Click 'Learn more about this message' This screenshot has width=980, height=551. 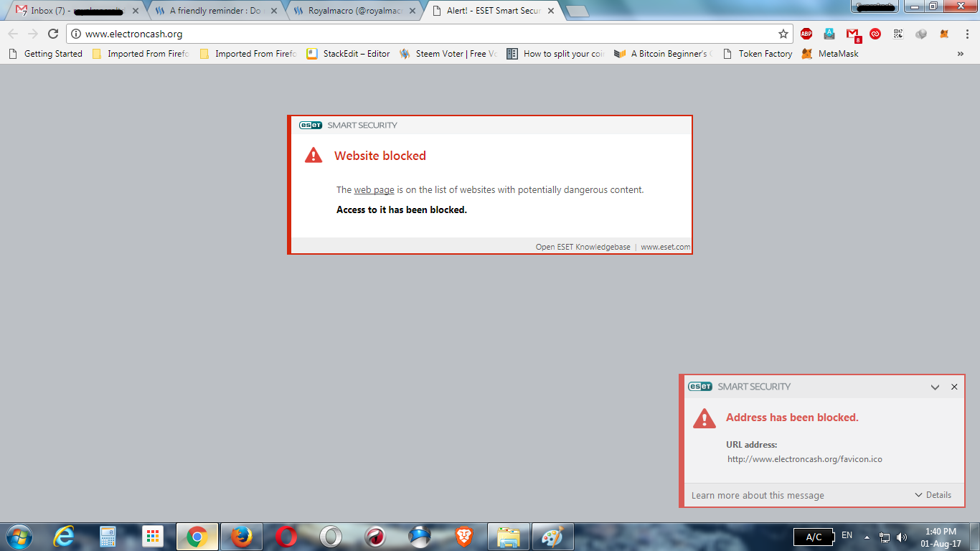point(758,495)
